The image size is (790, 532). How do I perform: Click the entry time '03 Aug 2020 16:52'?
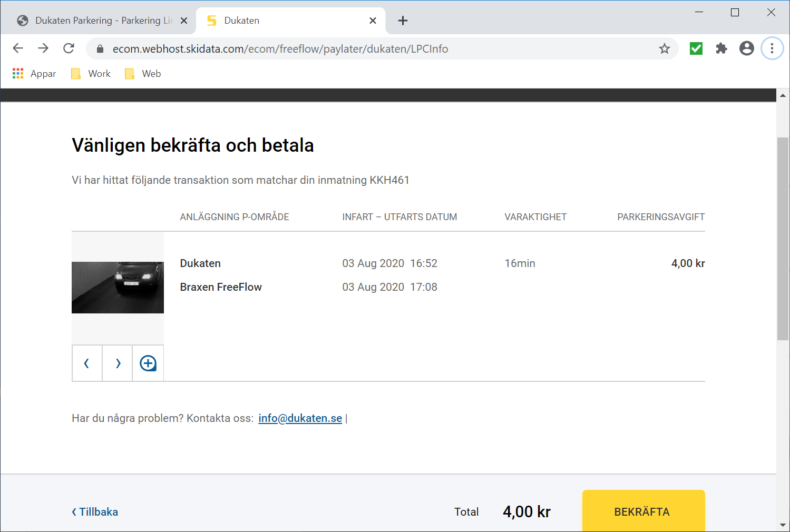[x=390, y=263]
